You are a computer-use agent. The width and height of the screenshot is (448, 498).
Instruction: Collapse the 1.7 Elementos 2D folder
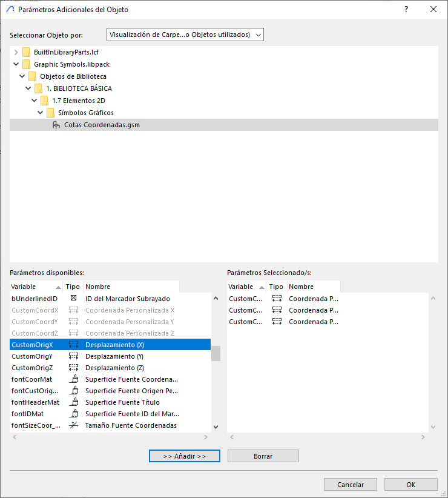pyautogui.click(x=35, y=101)
